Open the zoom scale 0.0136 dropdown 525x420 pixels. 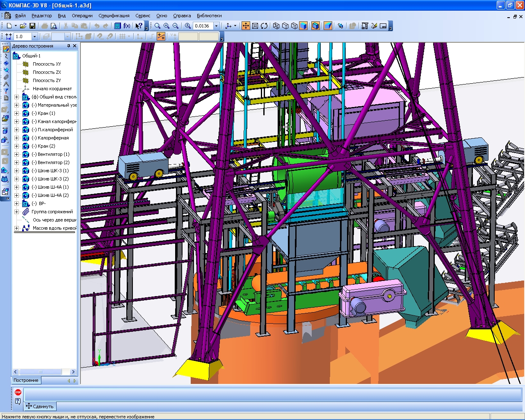coord(217,26)
